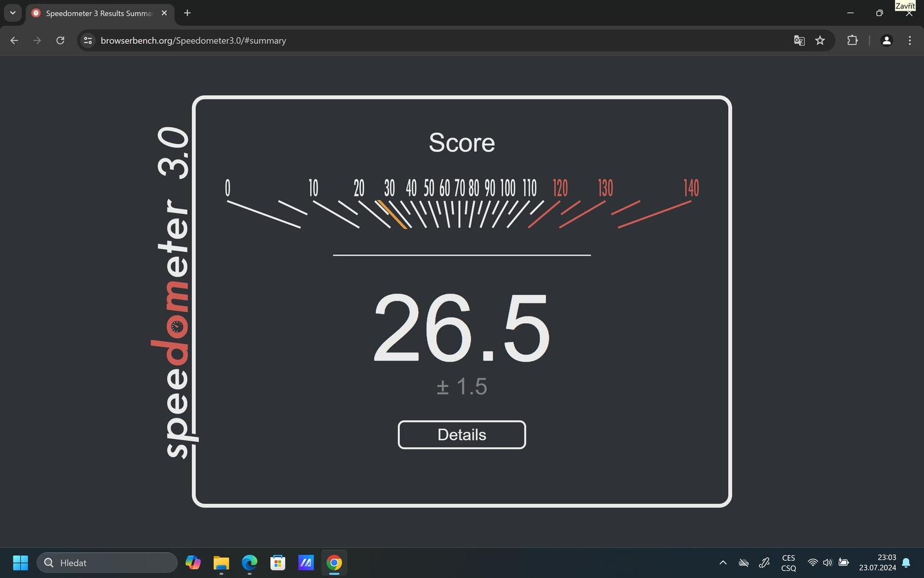Click the battery status tray icon
Image resolution: width=924 pixels, height=578 pixels.
point(843,562)
